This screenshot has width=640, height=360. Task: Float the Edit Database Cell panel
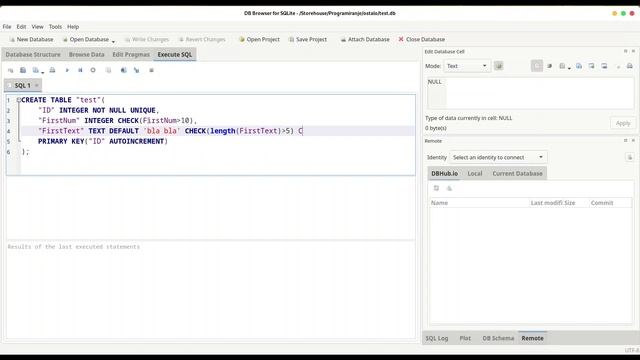coord(625,51)
